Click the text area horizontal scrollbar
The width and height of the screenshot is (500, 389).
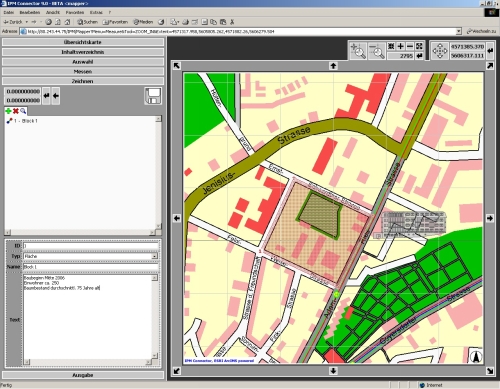click(x=88, y=362)
